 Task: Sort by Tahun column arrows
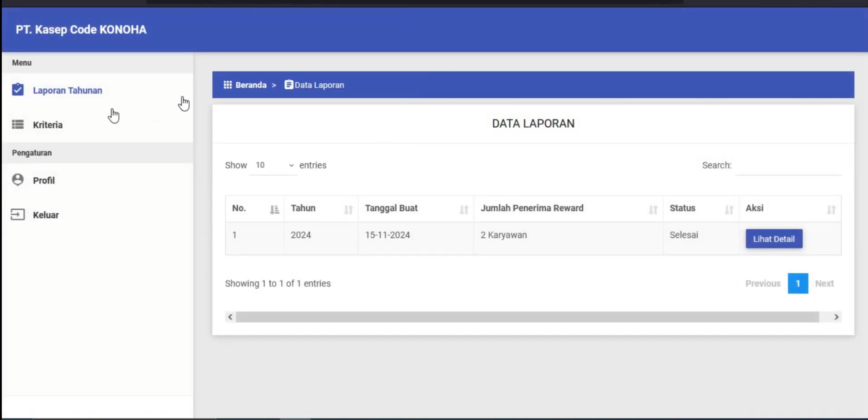[x=348, y=209]
